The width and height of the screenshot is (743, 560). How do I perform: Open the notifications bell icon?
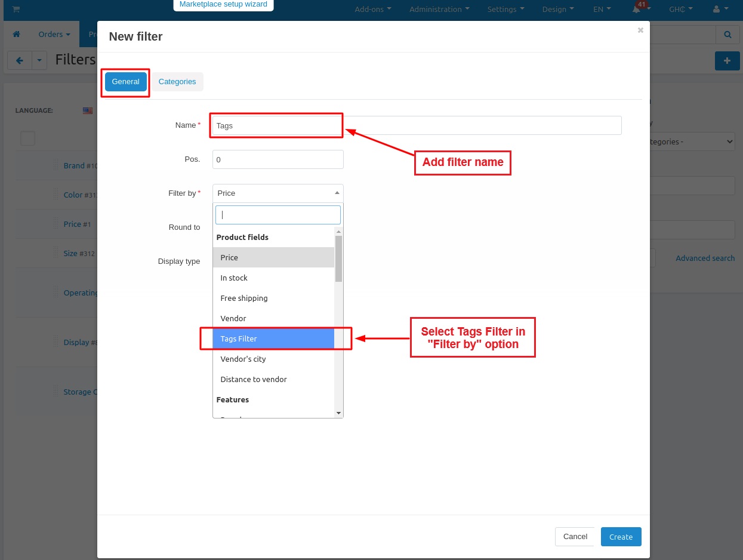[637, 10]
